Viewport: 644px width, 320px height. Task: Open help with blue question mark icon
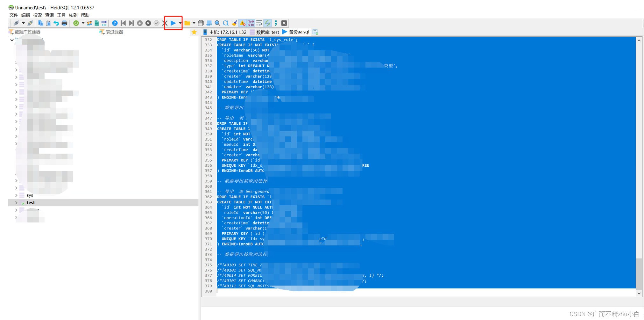[x=115, y=23]
